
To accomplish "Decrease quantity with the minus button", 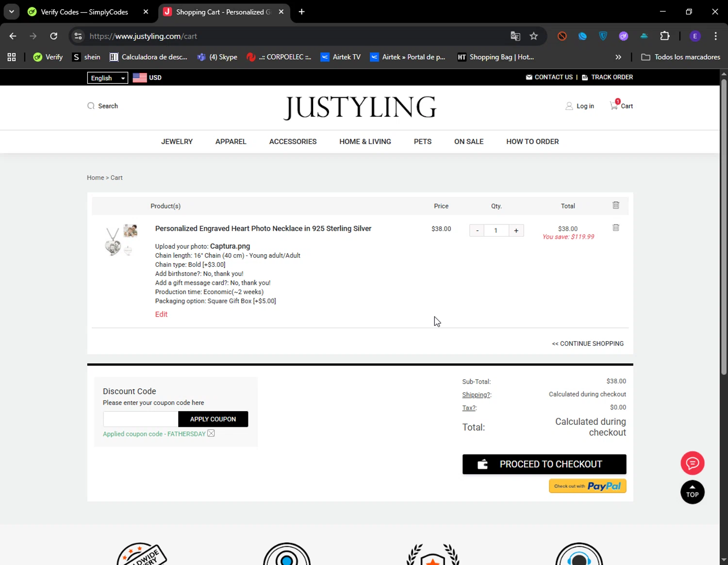I will point(477,230).
